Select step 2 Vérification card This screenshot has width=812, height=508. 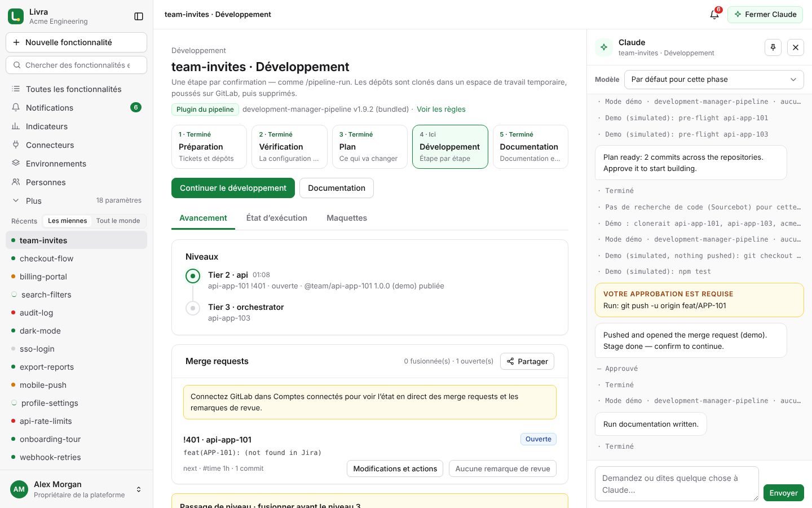click(289, 147)
